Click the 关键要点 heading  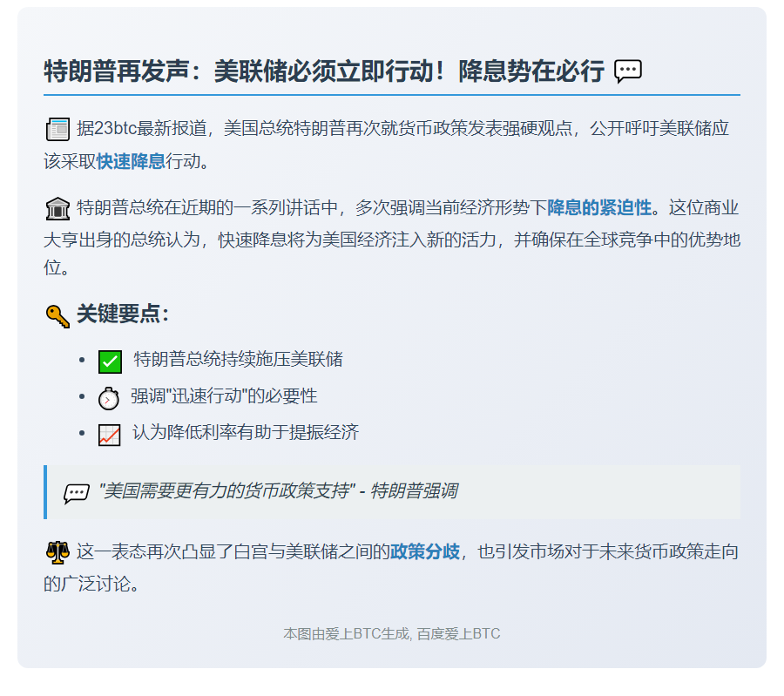123,314
